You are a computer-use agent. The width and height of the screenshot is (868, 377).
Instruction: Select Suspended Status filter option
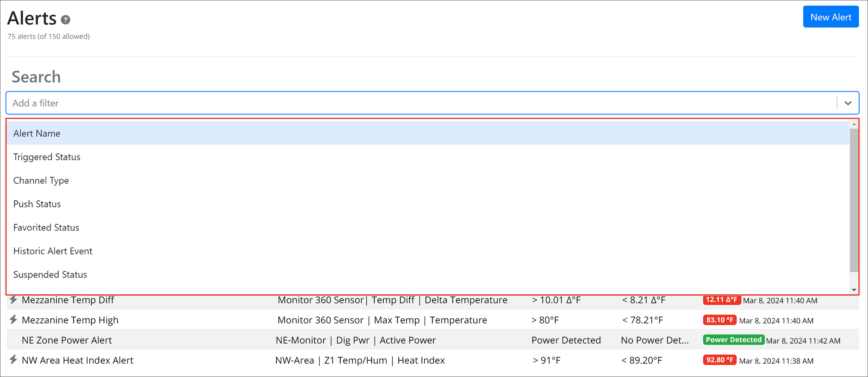pyautogui.click(x=50, y=275)
